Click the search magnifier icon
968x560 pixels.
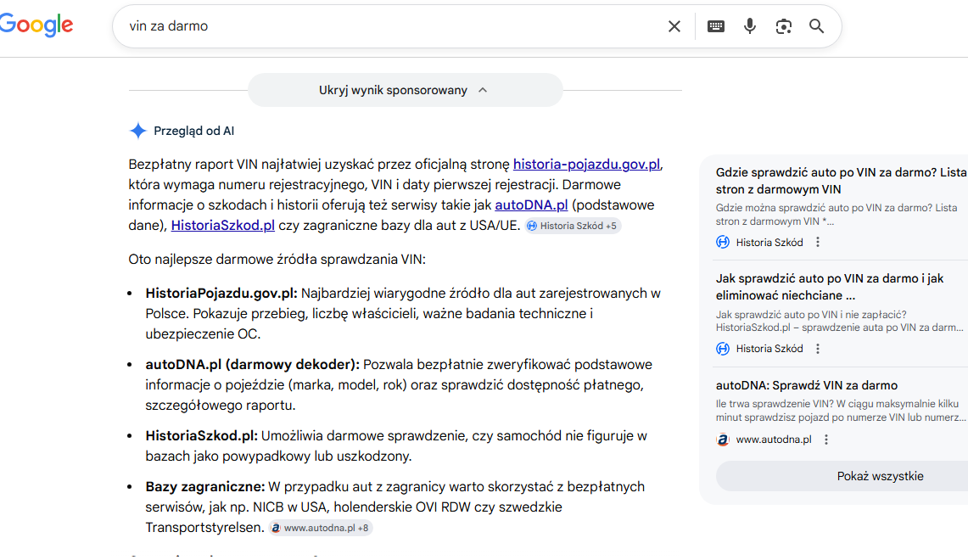coord(816,26)
